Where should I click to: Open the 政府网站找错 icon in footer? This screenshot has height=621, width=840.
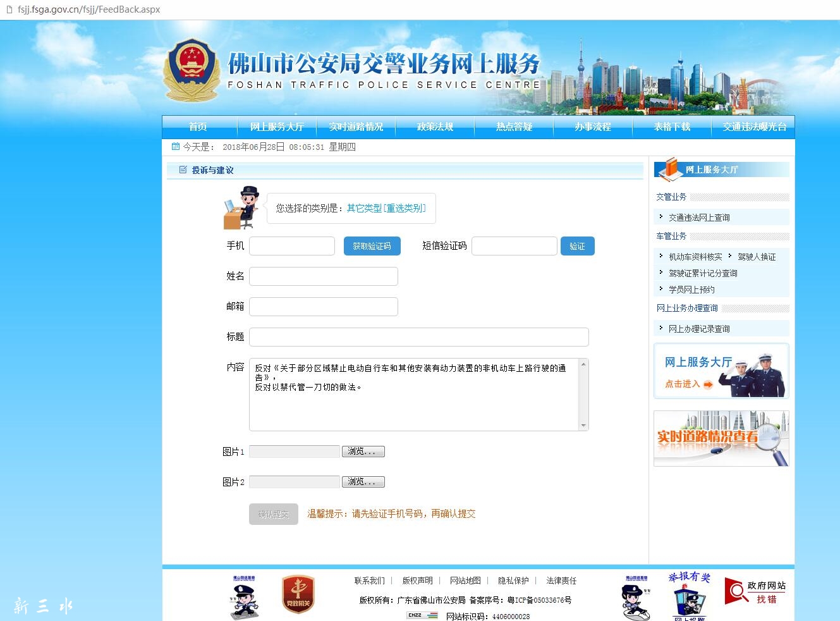point(755,591)
